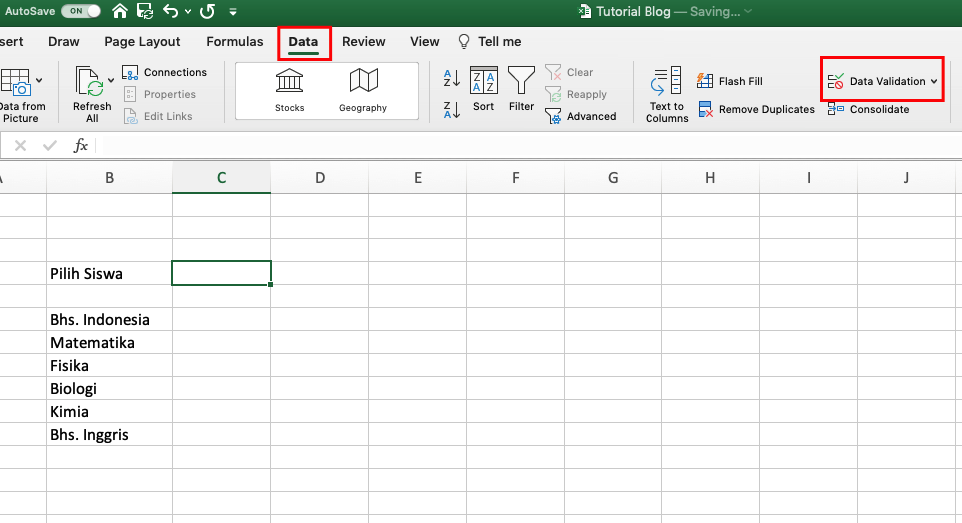Screen dimensions: 962x523
Task: Select column C header
Action: click(x=221, y=178)
